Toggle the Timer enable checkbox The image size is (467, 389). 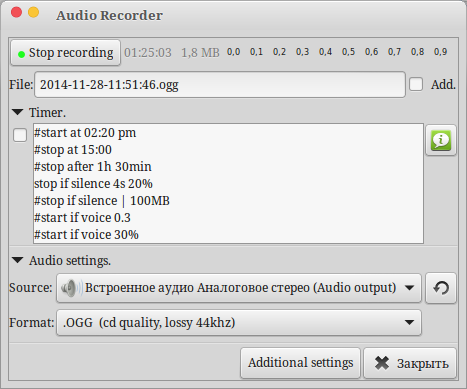[x=20, y=135]
